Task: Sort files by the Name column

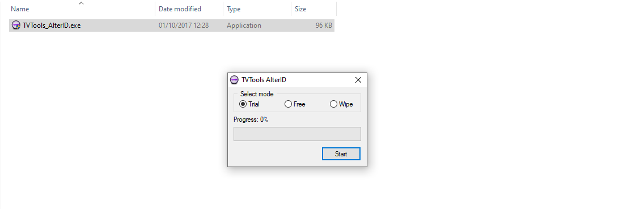Action: (x=20, y=9)
